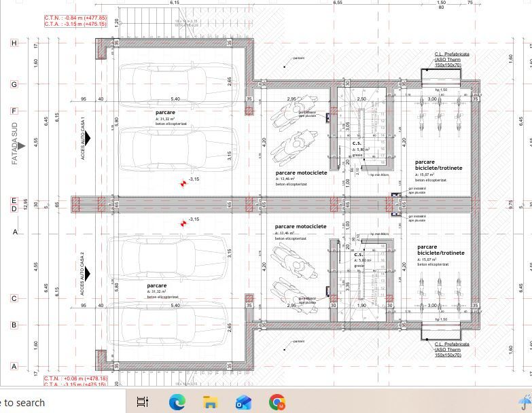Click 'C.T.N.: -0.84 m (+477.85)' annotation
The image size is (532, 413).
pyautogui.click(x=75, y=18)
